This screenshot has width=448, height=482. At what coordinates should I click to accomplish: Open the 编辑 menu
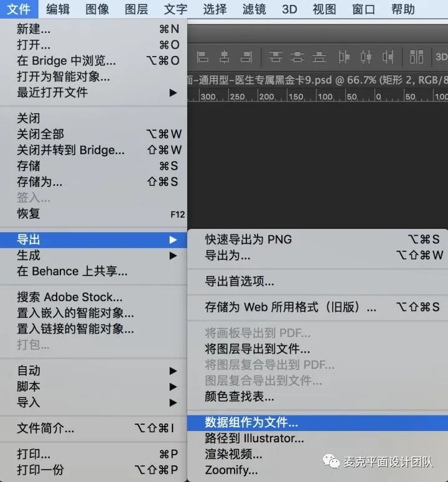click(58, 9)
